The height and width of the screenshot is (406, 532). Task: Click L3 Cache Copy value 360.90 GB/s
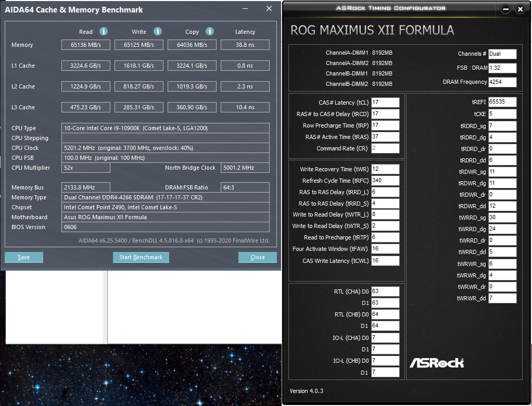click(192, 107)
